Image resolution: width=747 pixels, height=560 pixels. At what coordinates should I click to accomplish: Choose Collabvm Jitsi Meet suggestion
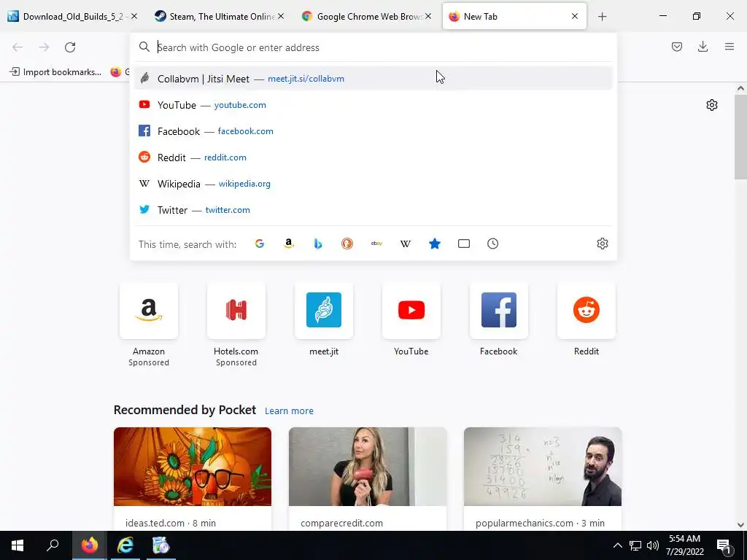(x=373, y=79)
